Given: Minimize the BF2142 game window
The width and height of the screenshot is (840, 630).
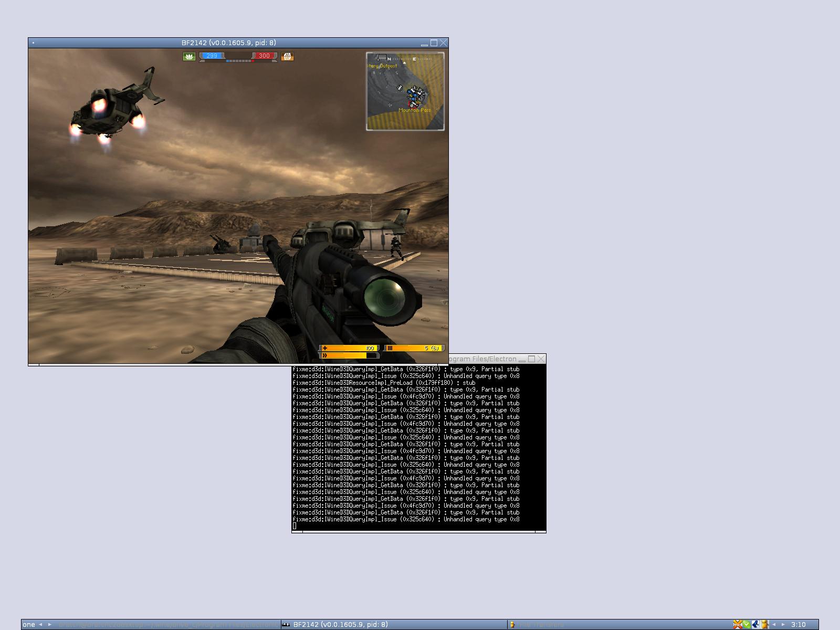Looking at the screenshot, I should point(424,44).
